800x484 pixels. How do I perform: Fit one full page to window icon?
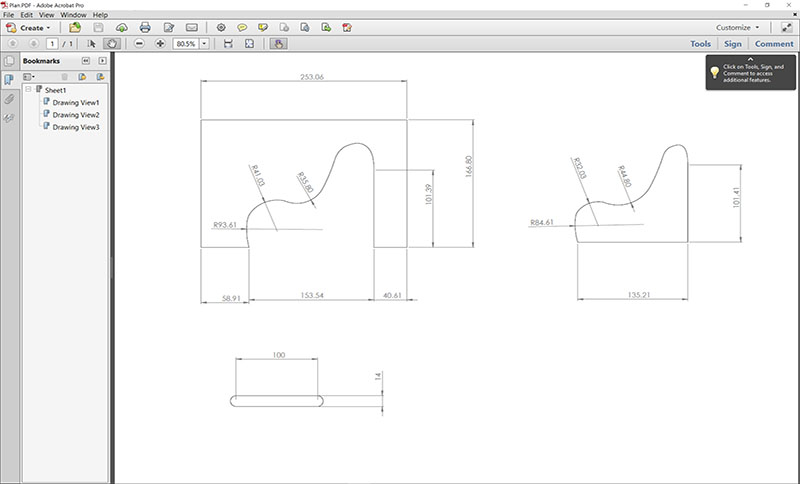pos(249,44)
